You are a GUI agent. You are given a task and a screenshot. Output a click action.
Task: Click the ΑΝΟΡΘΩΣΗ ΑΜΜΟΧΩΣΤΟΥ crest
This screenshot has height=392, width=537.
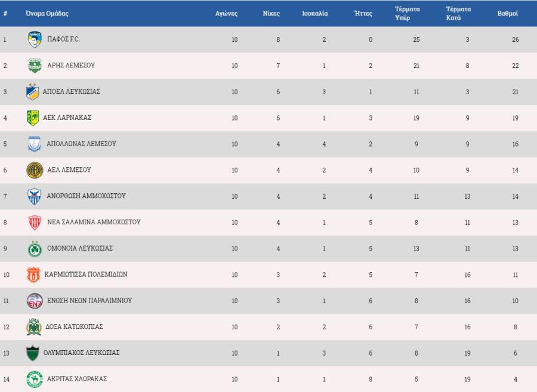tap(34, 196)
